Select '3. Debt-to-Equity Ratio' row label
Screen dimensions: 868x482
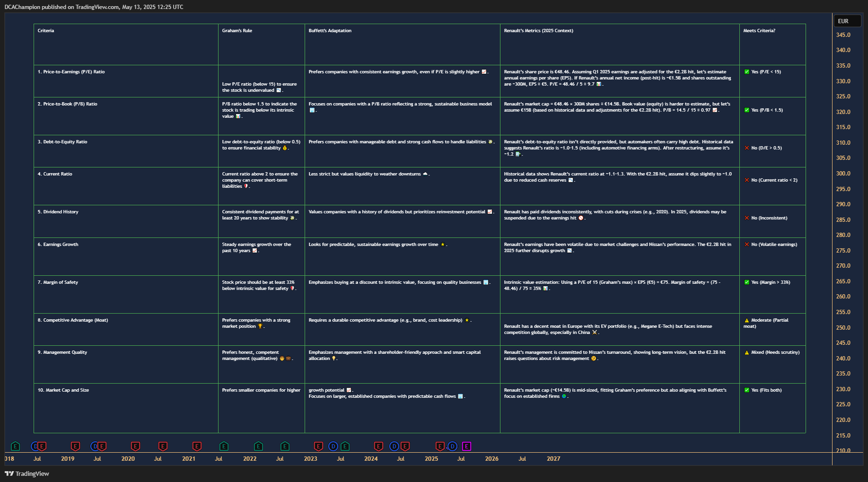[x=62, y=142]
